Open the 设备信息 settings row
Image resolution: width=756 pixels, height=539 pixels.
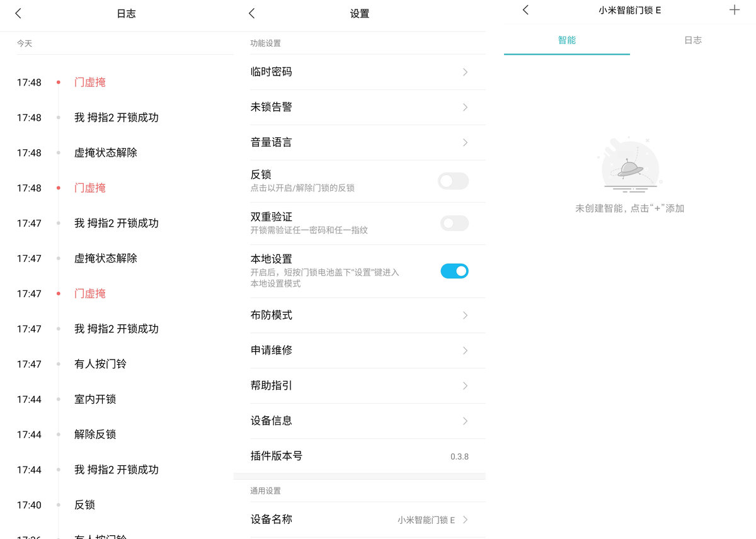[x=359, y=421]
